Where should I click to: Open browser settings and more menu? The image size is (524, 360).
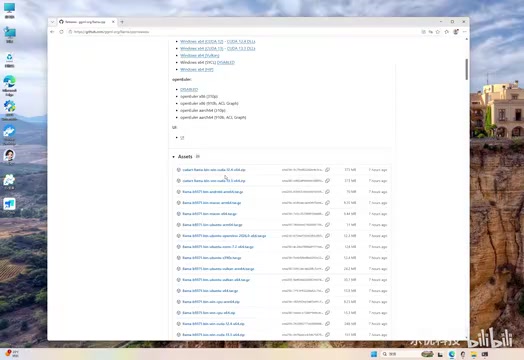point(465,32)
